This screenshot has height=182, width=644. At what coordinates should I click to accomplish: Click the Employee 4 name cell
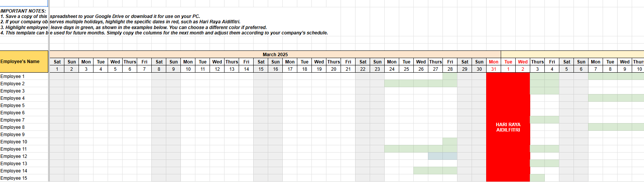tap(24, 98)
